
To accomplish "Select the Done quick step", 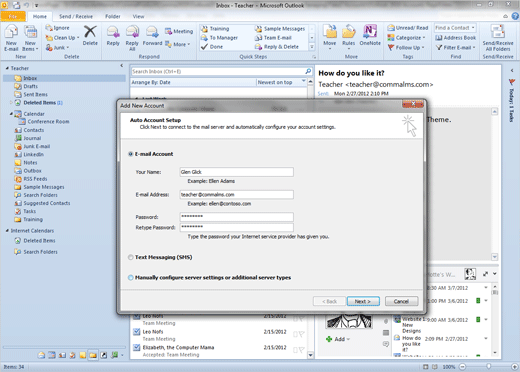I will pyautogui.click(x=212, y=47).
